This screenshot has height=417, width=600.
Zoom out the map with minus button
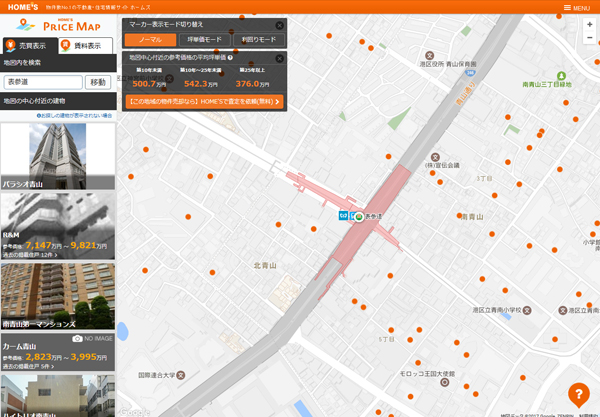590,37
